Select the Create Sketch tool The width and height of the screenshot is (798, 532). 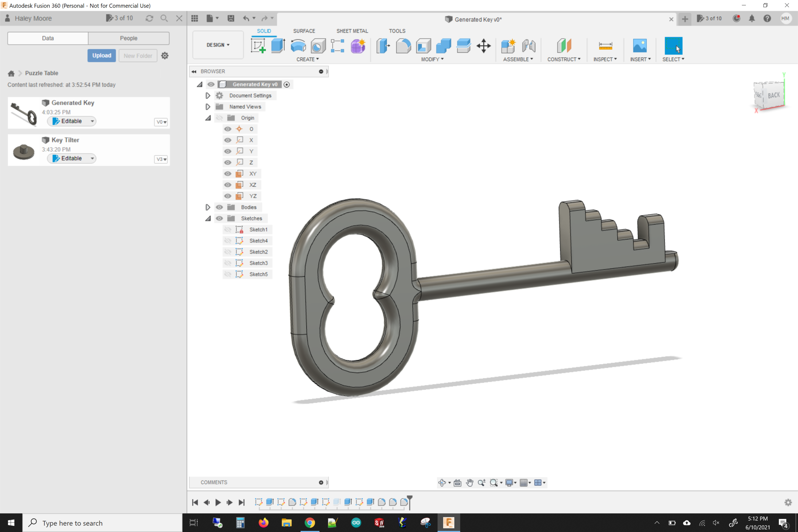click(258, 45)
